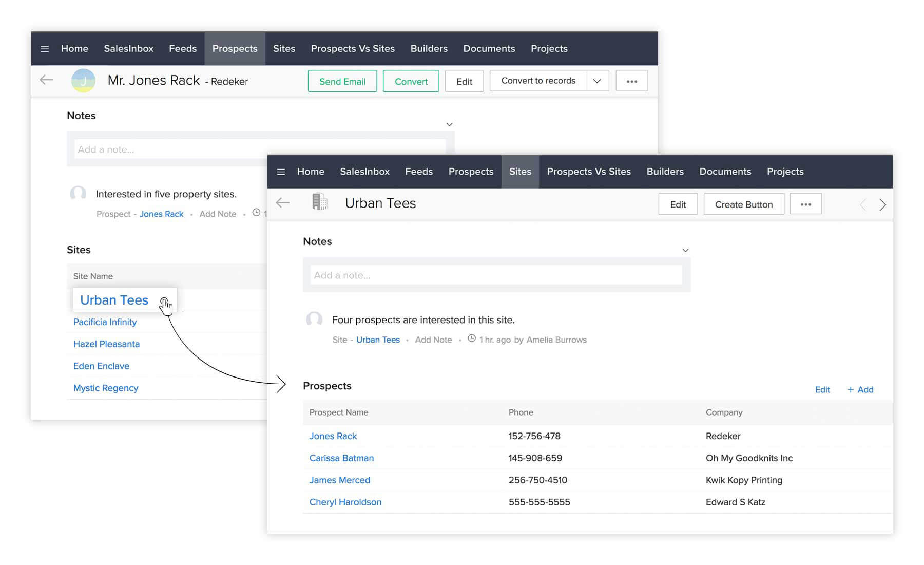Click note author avatar in Urban Tees notes
Viewport: 924px width, 565px height.
tap(314, 319)
